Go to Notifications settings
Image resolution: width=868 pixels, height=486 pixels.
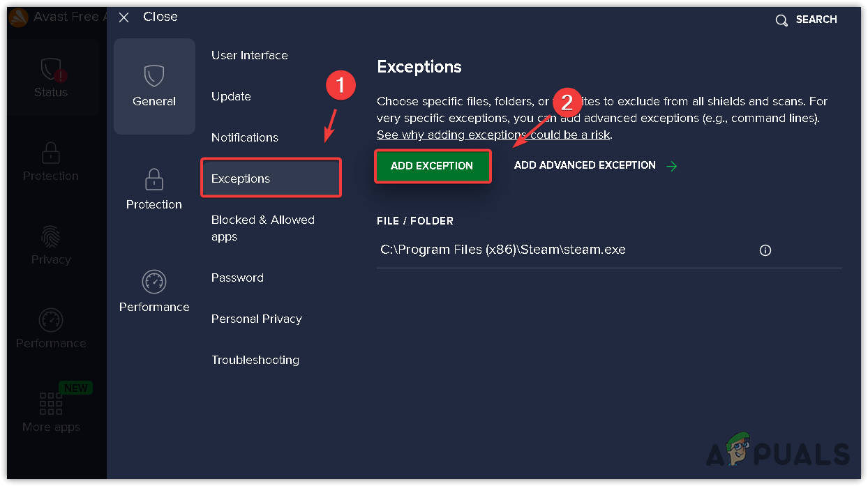click(x=245, y=137)
